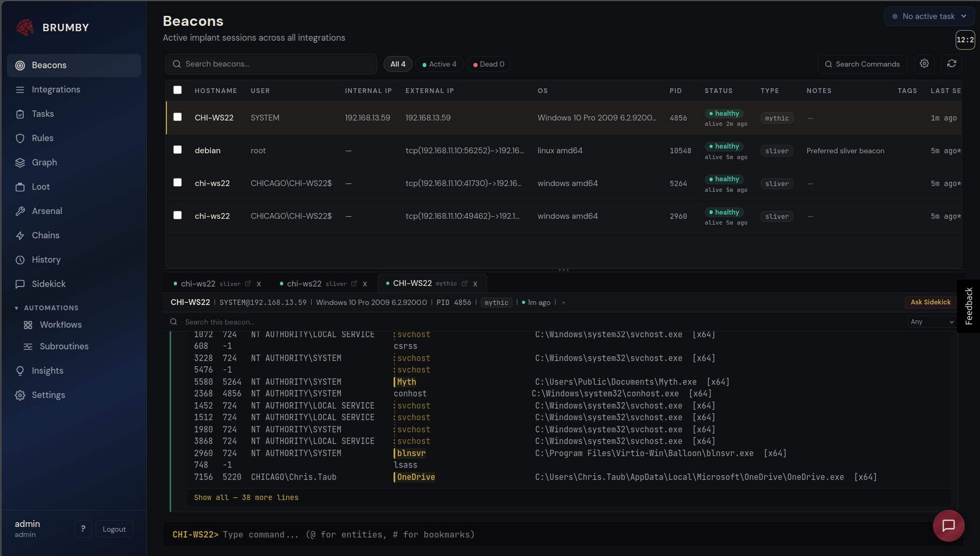Click the highlighted blnsvr process
Image resolution: width=980 pixels, height=556 pixels.
[x=410, y=453]
